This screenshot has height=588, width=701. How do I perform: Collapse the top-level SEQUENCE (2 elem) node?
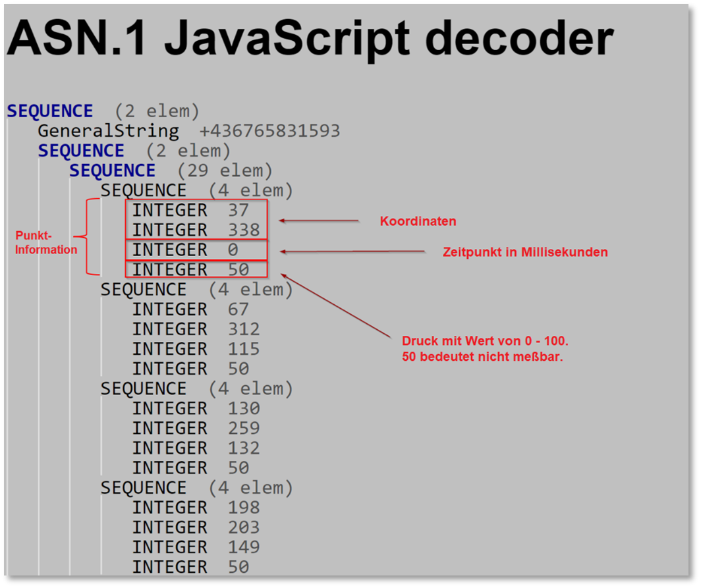(x=50, y=111)
